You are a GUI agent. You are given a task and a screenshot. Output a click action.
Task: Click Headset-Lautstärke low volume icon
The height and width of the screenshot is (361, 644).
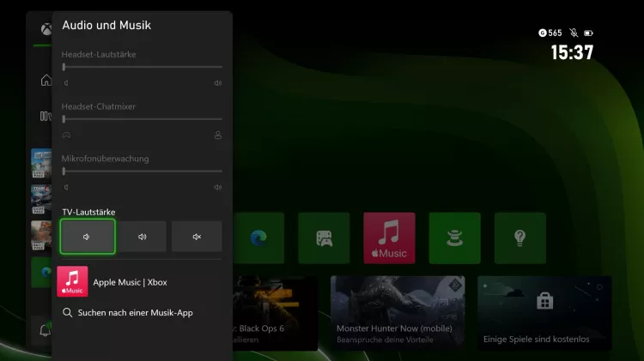pos(66,83)
